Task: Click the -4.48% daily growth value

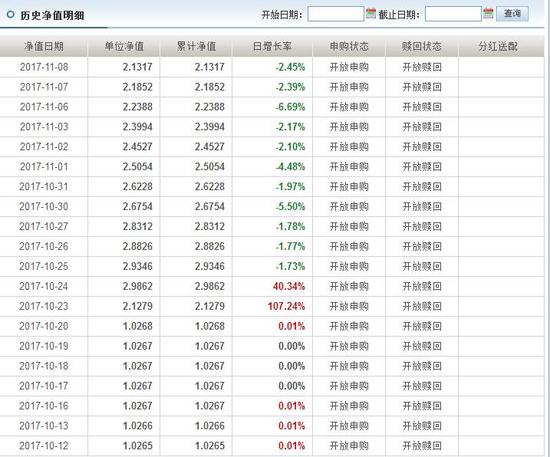Action: pos(290,166)
